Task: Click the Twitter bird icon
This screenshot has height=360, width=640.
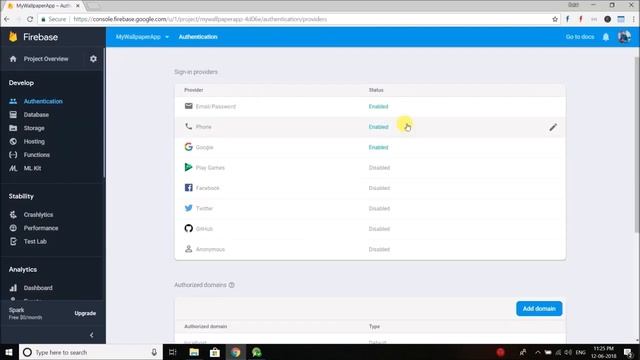Action: click(188, 208)
